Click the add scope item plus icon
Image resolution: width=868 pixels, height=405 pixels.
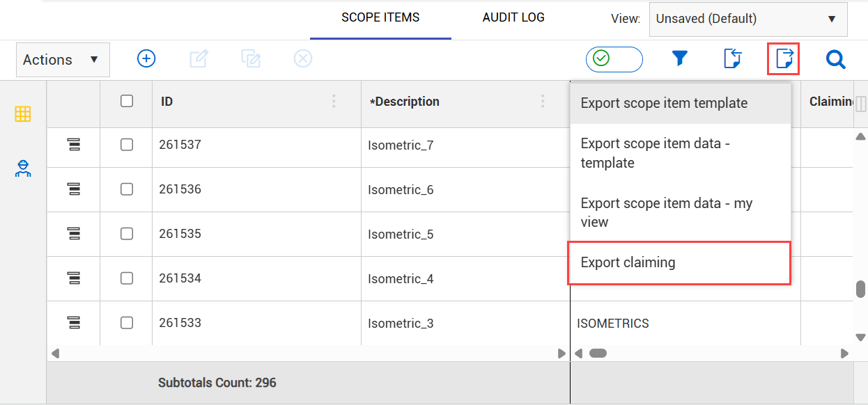pos(146,58)
